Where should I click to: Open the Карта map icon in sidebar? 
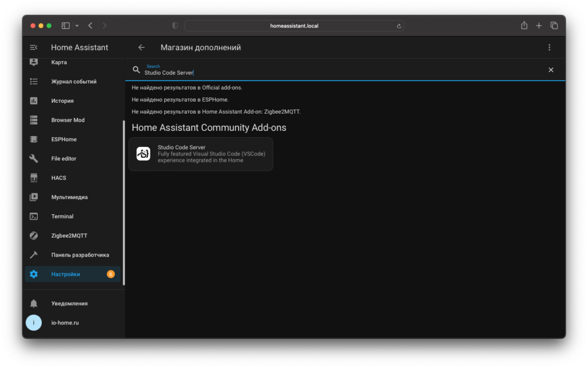(33, 62)
